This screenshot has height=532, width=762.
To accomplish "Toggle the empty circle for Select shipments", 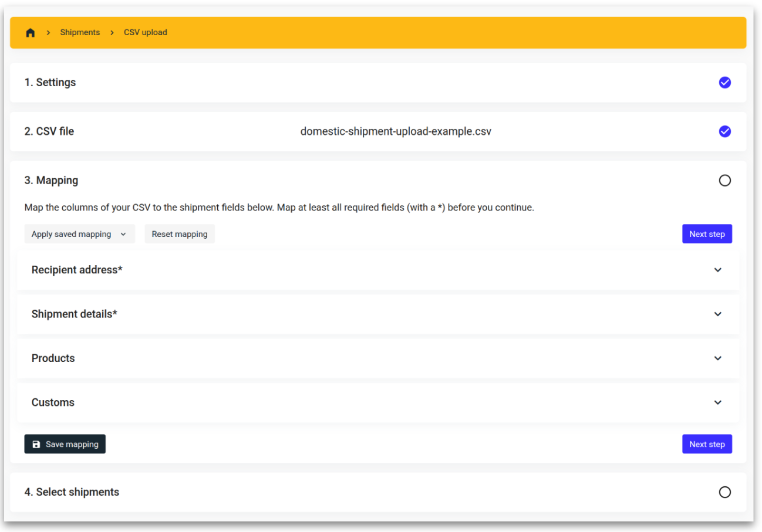I will 724,492.
